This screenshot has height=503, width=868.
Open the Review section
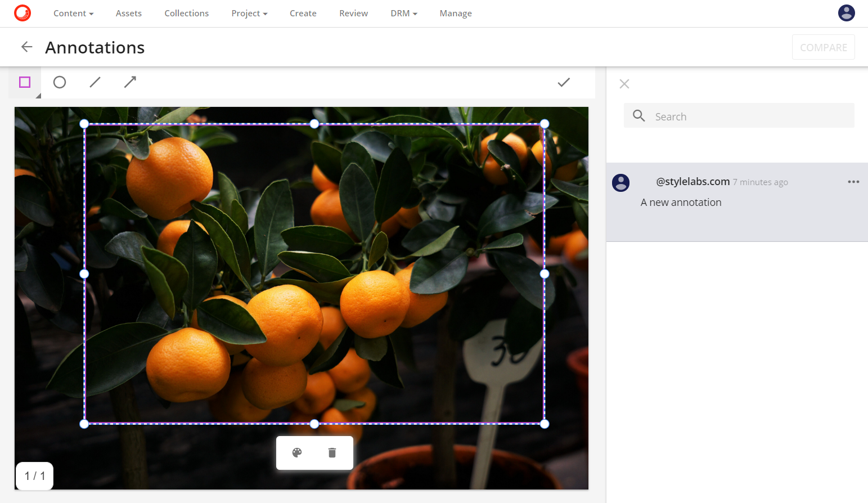[353, 13]
